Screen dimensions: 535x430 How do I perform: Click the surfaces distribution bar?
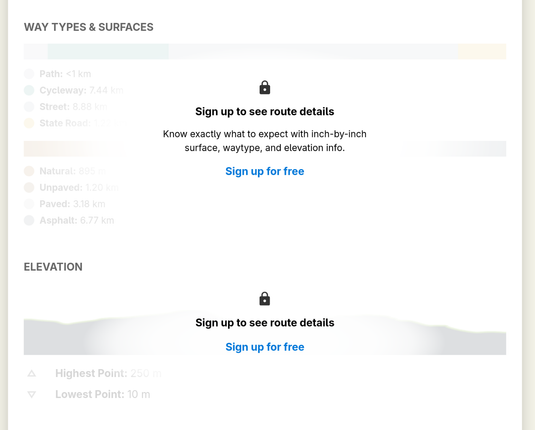click(x=265, y=149)
